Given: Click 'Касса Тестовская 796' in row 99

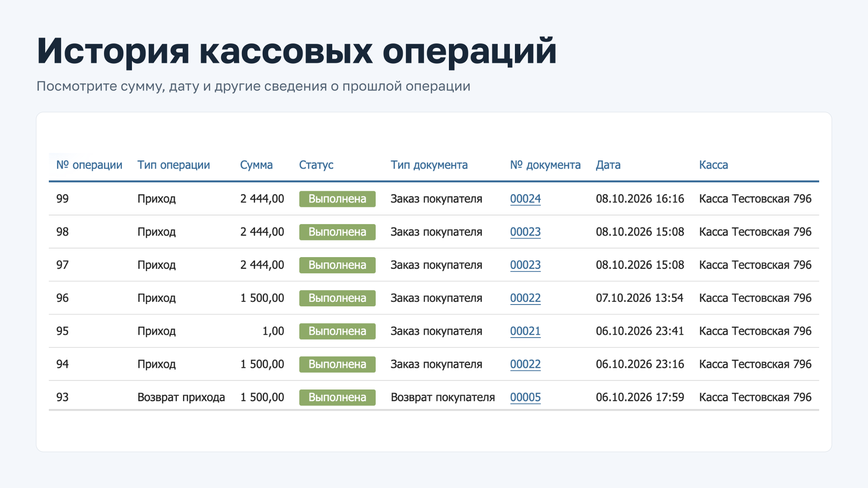Looking at the screenshot, I should (x=755, y=199).
